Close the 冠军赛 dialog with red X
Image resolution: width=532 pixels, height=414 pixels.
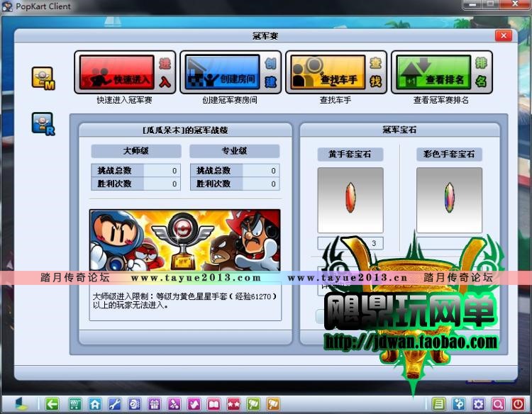point(504,35)
